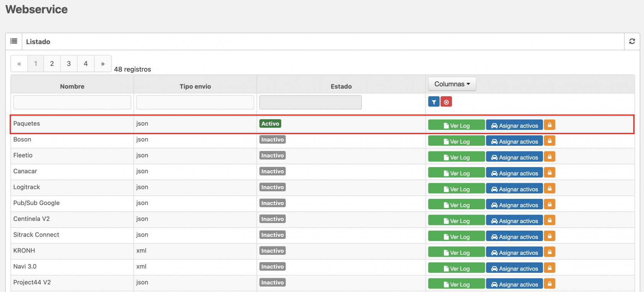Go to page 2
644x292 pixels.
click(x=52, y=64)
